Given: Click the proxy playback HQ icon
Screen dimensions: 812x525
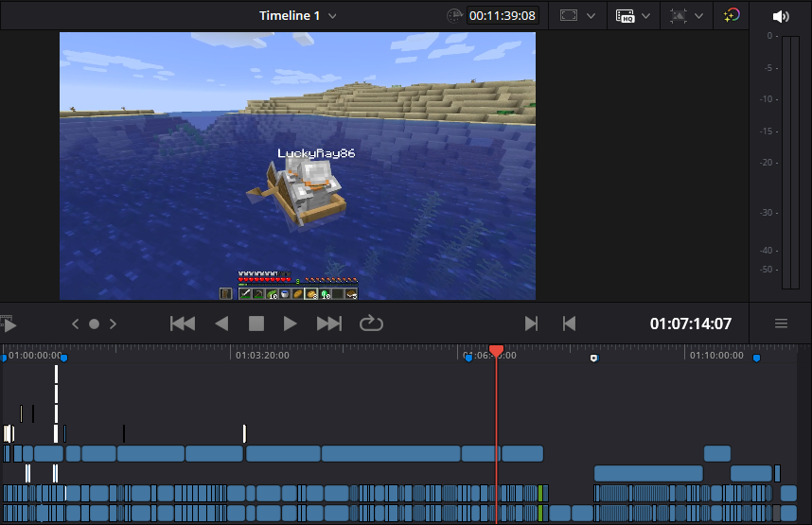Looking at the screenshot, I should pos(625,15).
